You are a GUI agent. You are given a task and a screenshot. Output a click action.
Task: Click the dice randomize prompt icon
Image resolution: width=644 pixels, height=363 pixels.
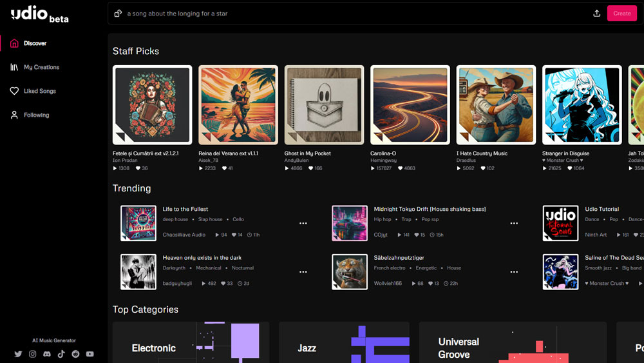118,14
